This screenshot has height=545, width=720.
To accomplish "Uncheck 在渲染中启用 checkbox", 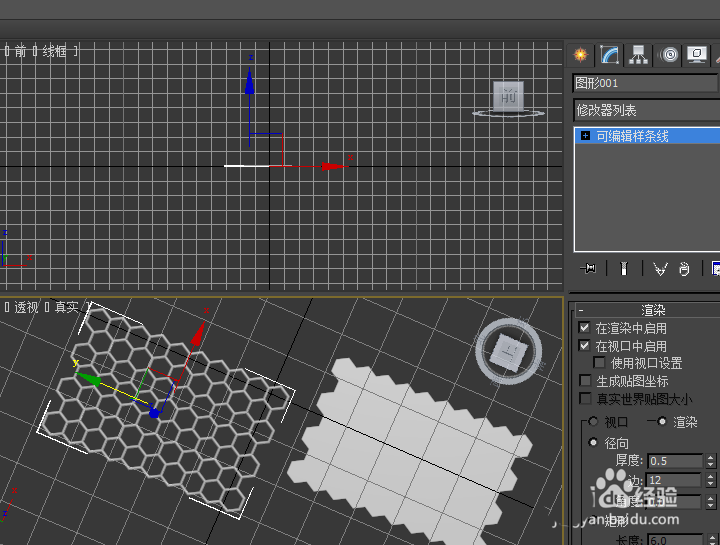I will pos(585,328).
